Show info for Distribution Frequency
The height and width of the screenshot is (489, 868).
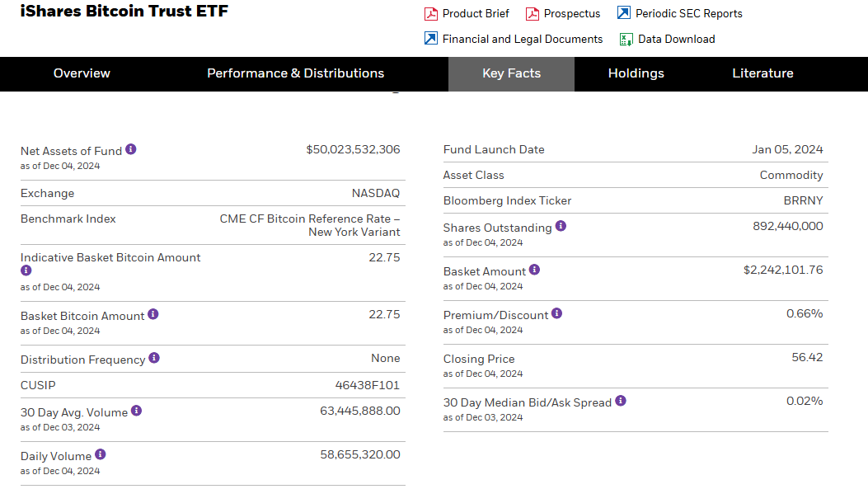coord(154,358)
